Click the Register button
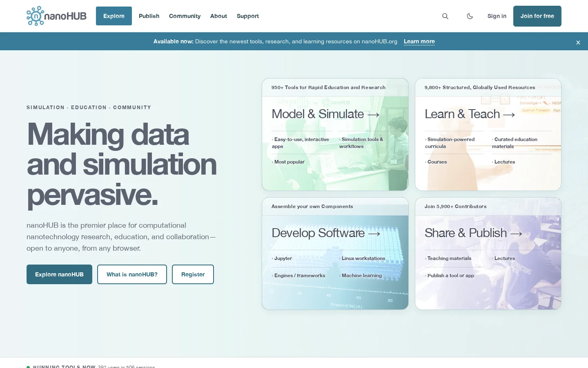The image size is (588, 368). tap(193, 274)
